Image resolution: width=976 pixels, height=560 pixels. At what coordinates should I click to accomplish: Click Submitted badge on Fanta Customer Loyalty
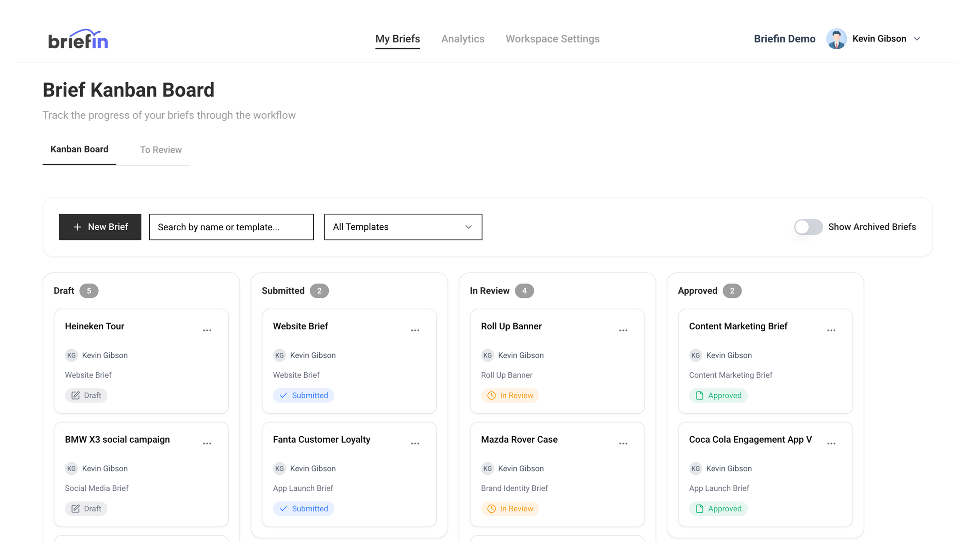304,509
